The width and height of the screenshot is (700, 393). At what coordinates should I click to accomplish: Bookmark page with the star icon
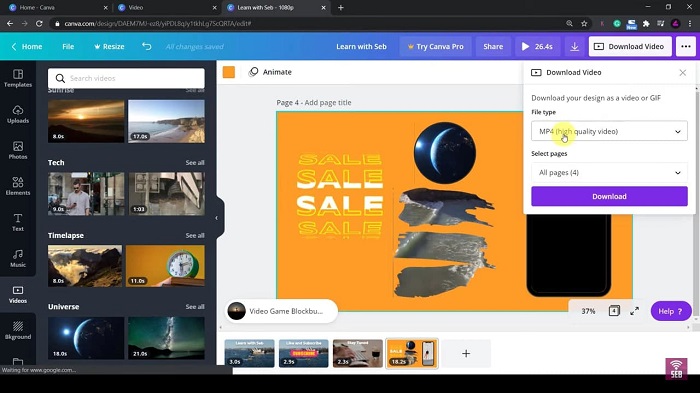(x=584, y=23)
